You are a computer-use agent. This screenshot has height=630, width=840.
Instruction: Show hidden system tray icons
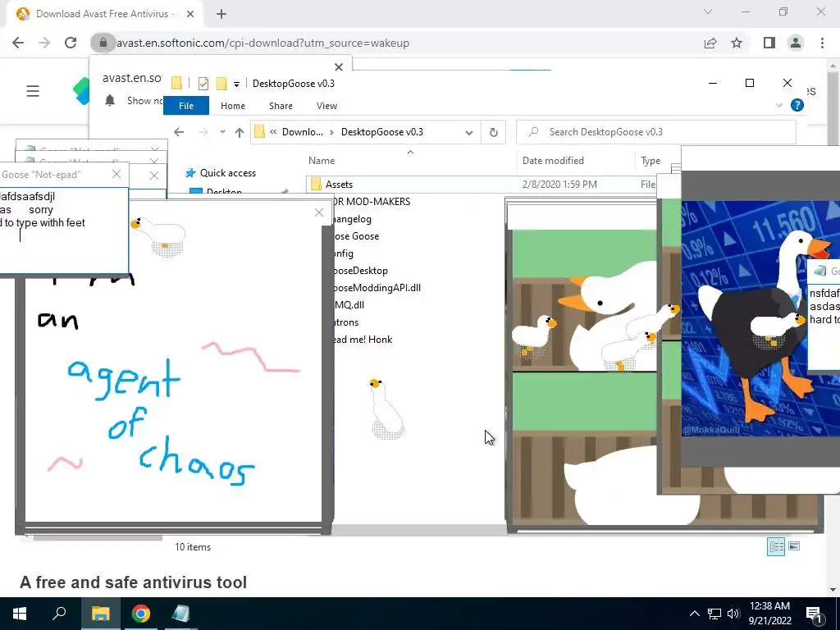694,614
